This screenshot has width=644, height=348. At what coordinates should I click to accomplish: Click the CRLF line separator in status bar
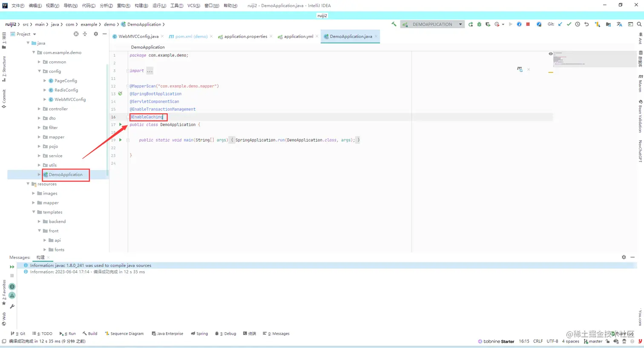tap(538, 341)
